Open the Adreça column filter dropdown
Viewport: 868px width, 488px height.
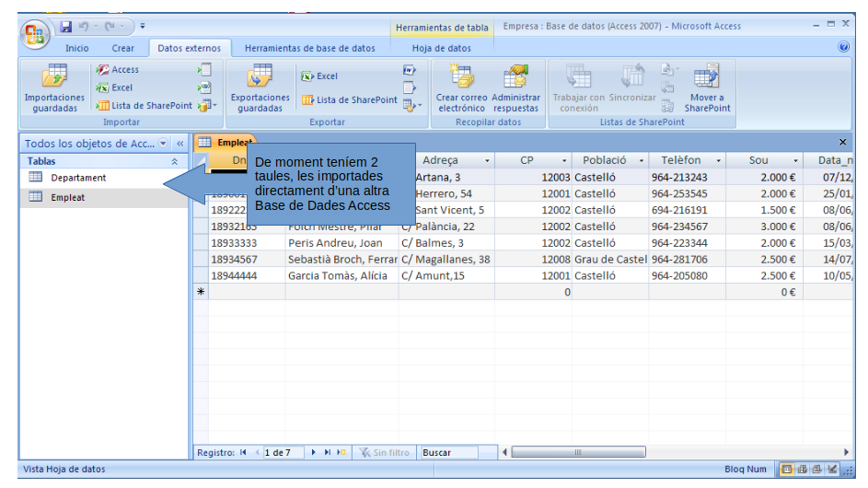point(487,160)
